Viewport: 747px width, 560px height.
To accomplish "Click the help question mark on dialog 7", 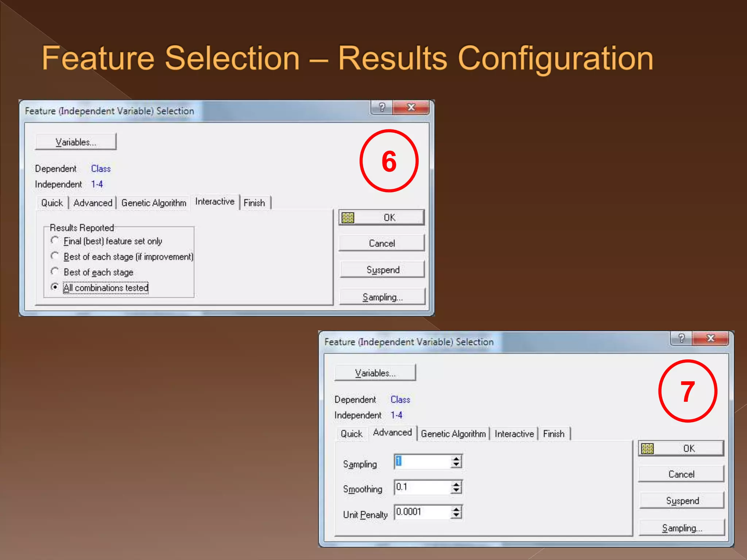I will (681, 338).
